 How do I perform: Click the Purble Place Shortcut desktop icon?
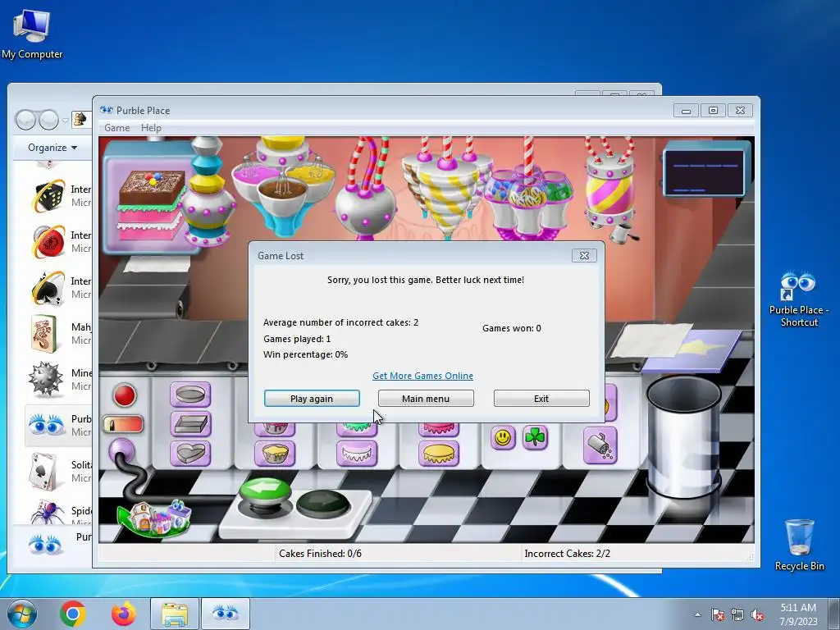pyautogui.click(x=799, y=299)
